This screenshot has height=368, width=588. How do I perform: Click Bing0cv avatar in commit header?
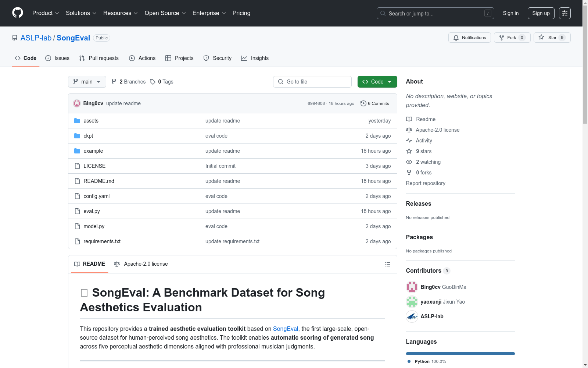(77, 103)
